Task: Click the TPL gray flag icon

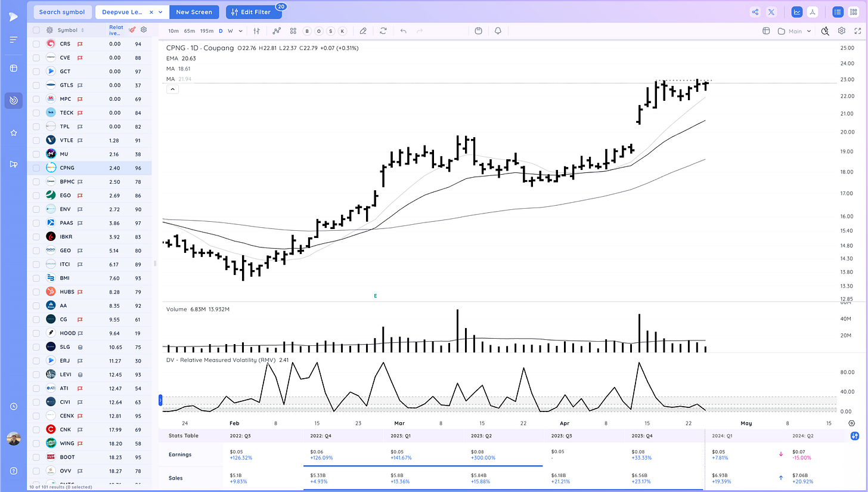Action: tap(79, 126)
